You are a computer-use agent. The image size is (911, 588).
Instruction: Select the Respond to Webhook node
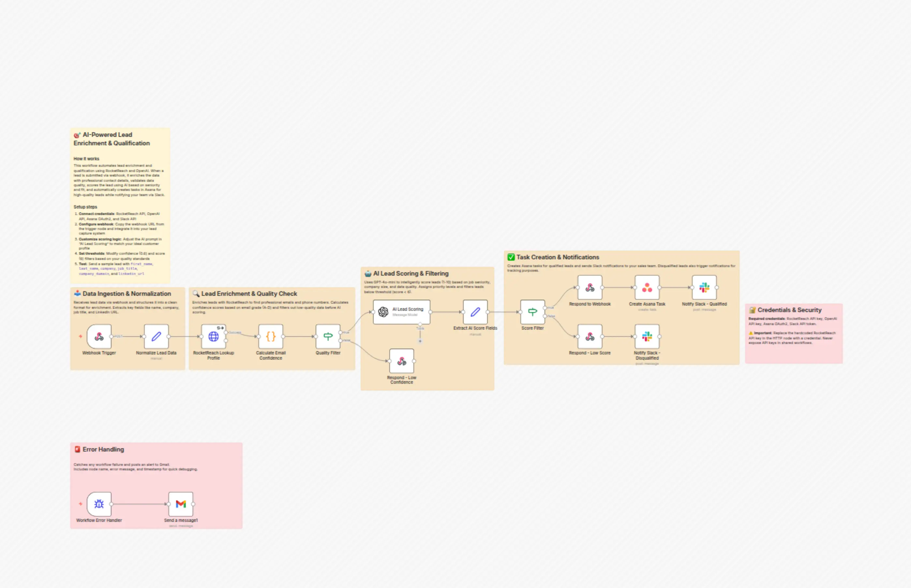590,288
